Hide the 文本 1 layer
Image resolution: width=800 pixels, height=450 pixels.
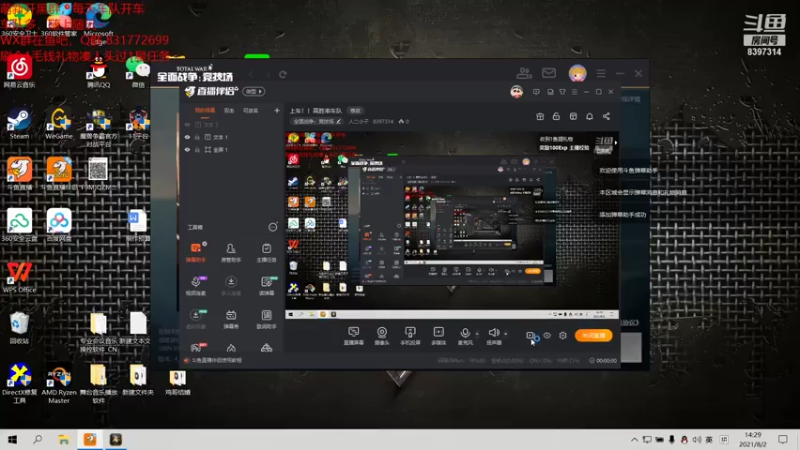tap(187, 137)
